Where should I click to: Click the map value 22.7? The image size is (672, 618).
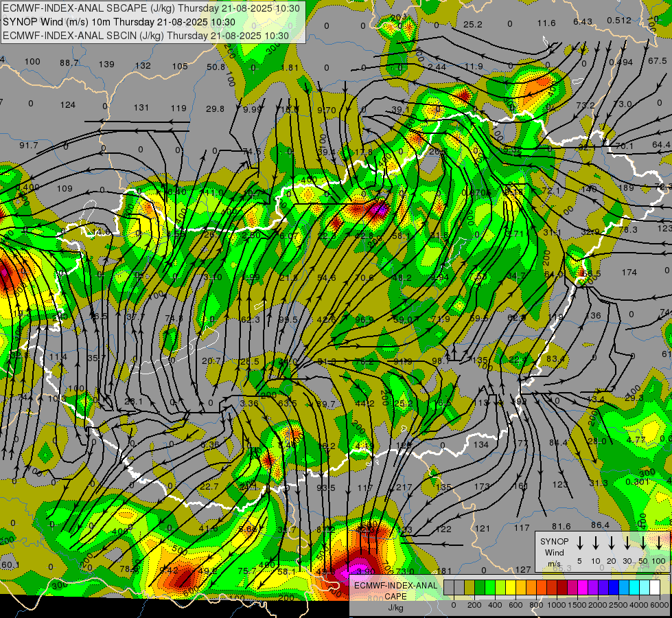(209, 487)
